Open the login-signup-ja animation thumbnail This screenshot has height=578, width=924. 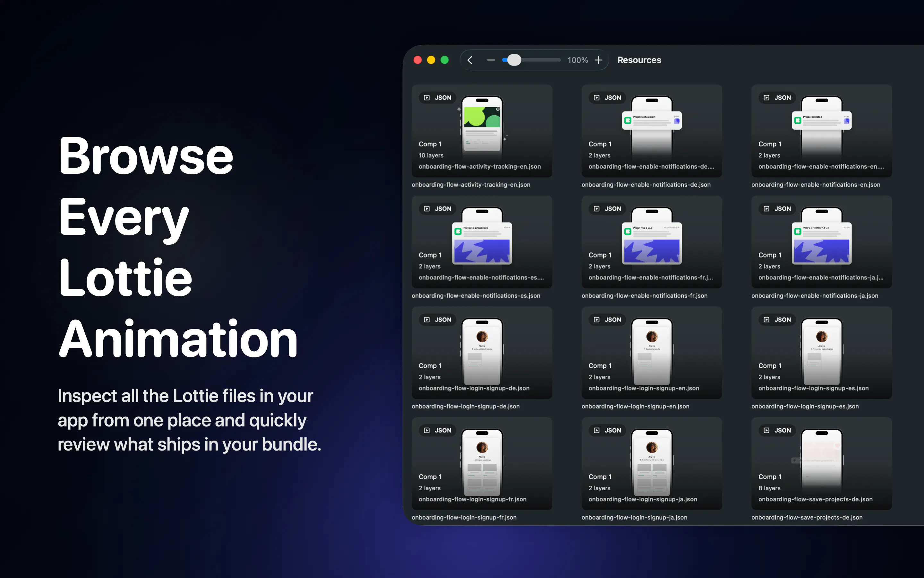tap(652, 463)
